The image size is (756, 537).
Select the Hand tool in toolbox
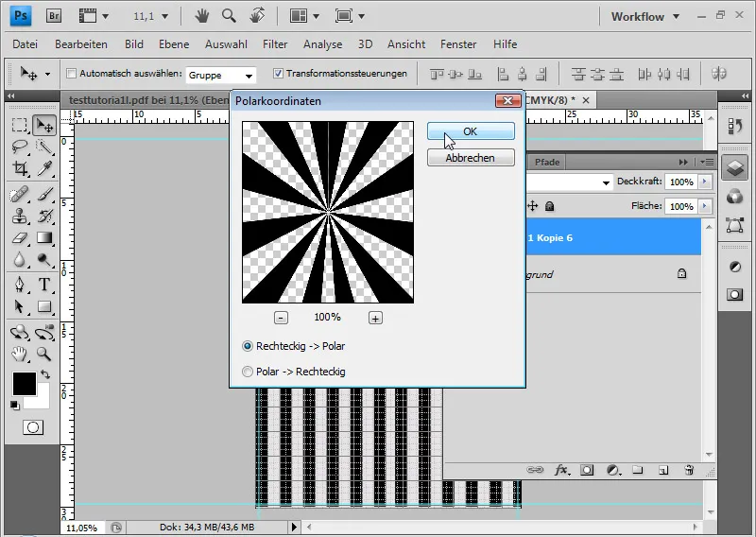click(x=19, y=355)
